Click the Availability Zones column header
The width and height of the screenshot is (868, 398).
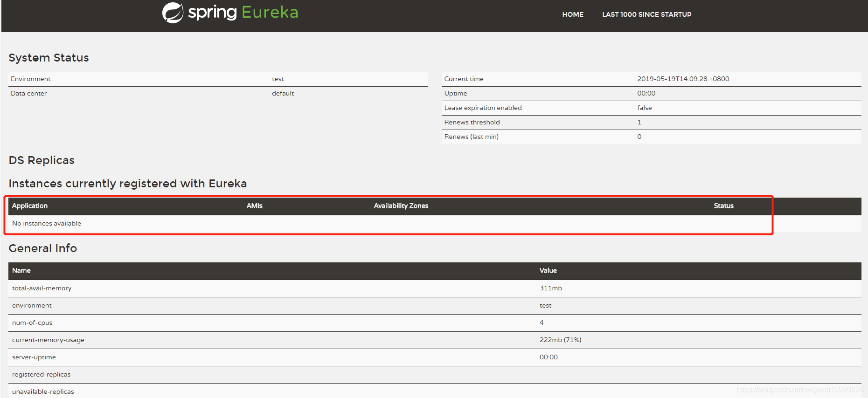coord(401,206)
